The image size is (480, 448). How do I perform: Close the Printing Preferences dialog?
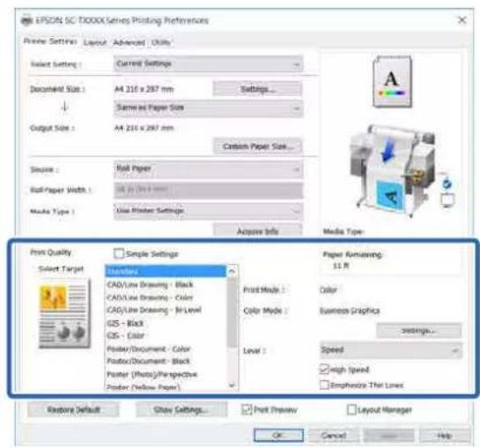click(462, 20)
